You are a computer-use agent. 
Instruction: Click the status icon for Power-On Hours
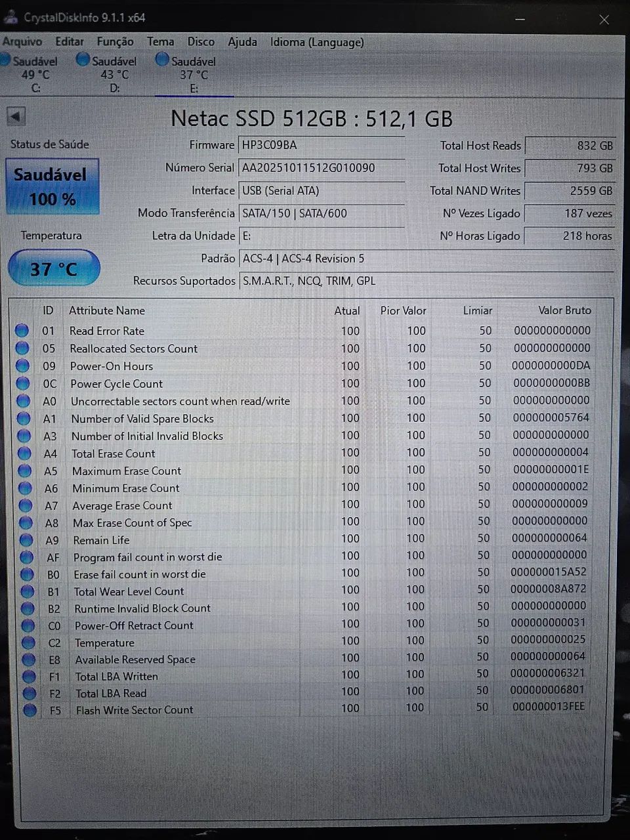click(22, 366)
